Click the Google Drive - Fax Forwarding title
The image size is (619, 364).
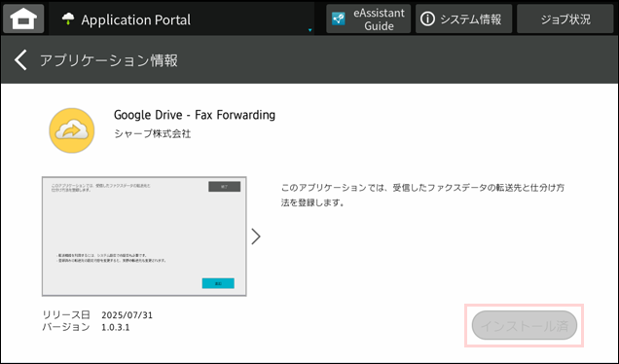pyautogui.click(x=195, y=115)
